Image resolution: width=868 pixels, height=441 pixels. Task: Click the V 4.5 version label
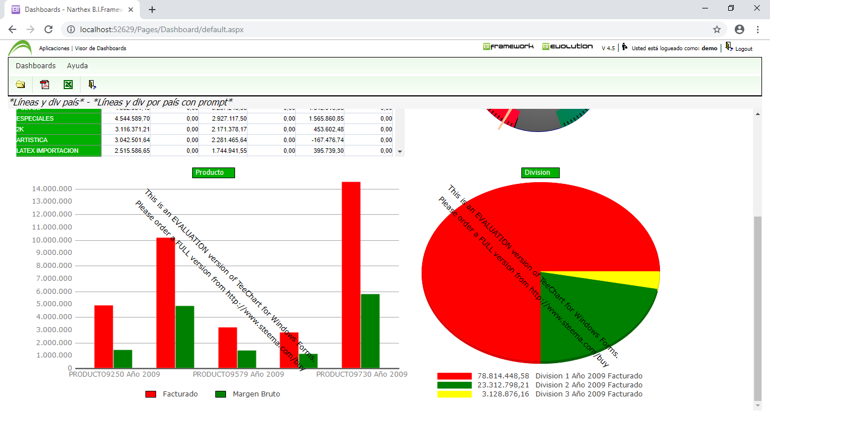pyautogui.click(x=608, y=48)
